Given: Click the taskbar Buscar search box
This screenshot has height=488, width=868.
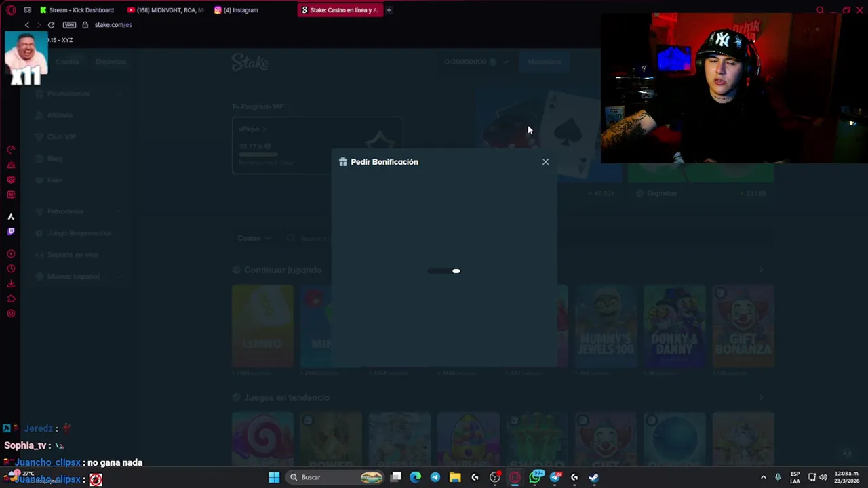Looking at the screenshot, I should point(336,477).
